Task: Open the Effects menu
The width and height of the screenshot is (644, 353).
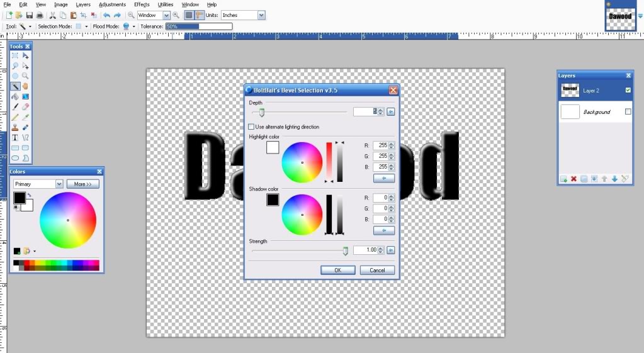Action: (142, 4)
